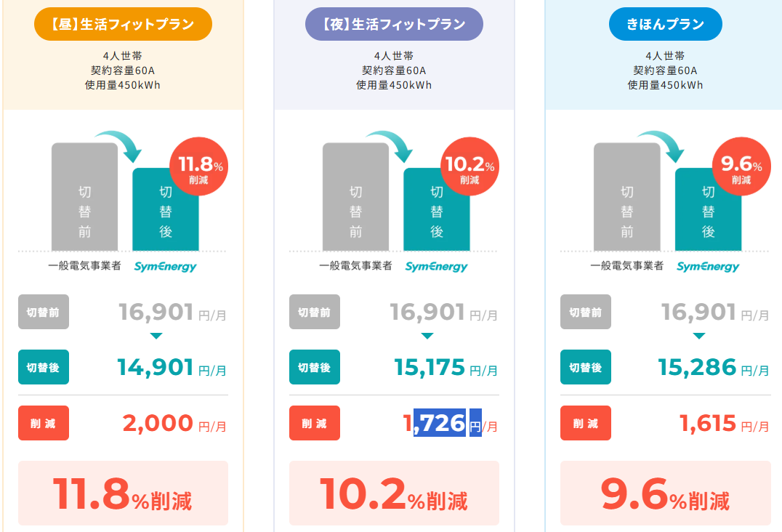Click the gray 切替前 bar in the night plan chart
This screenshot has height=532, width=782.
[x=355, y=197]
